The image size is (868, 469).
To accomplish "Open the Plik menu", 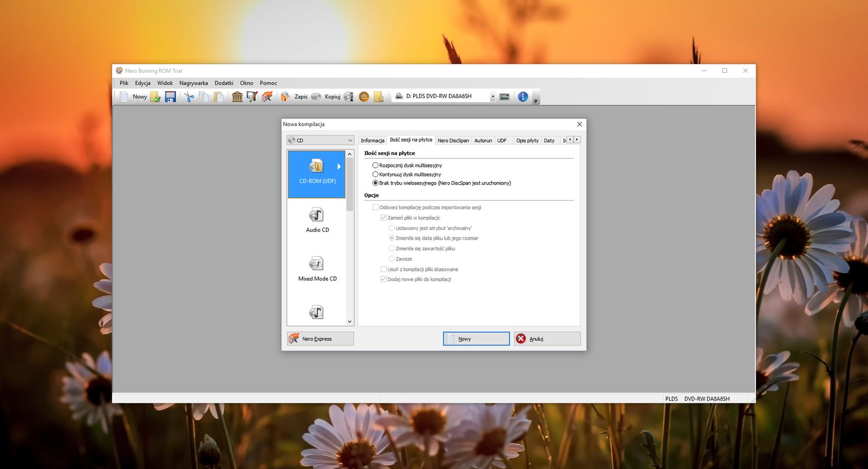I will [124, 83].
